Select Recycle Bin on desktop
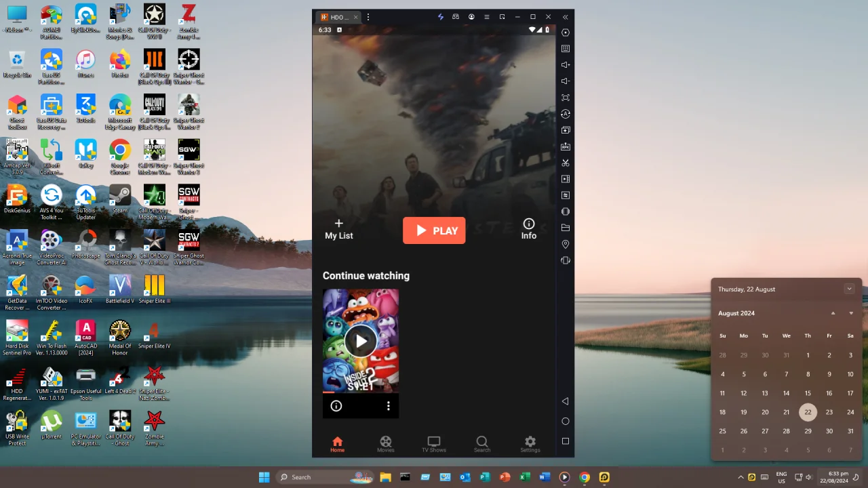868x488 pixels. [x=17, y=64]
